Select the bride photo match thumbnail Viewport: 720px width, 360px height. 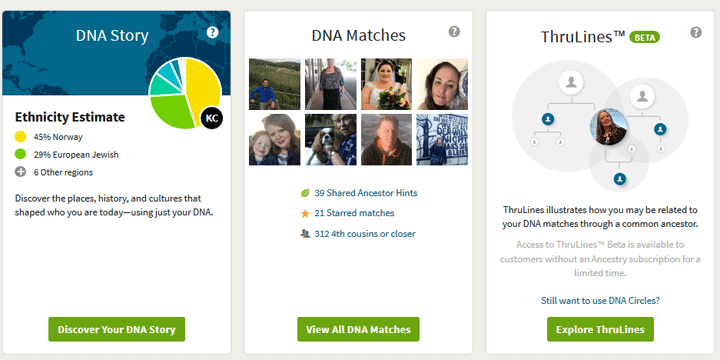coord(386,84)
